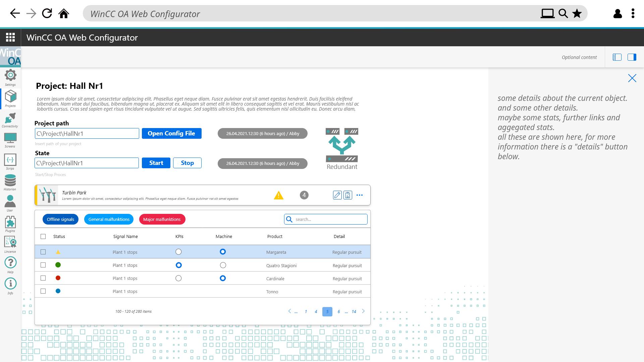The image size is (644, 362).
Task: Select Machine radio in Quatro Stagioni row
Action: [x=223, y=265]
